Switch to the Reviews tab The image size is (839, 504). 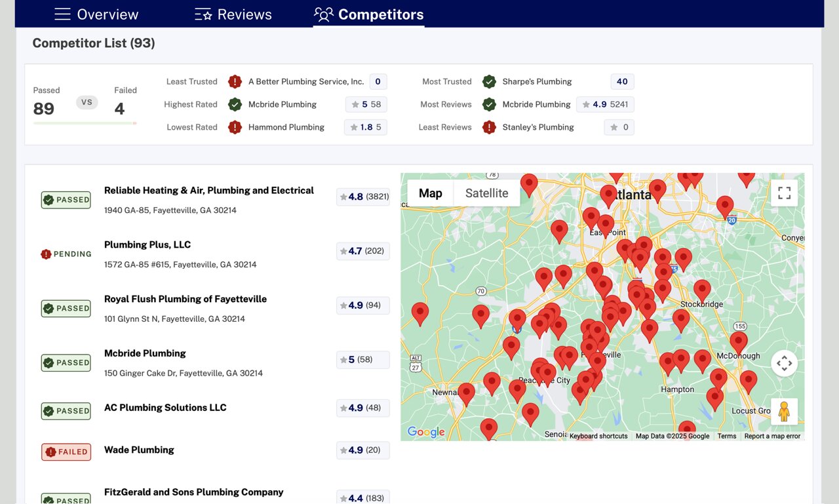[x=233, y=14]
